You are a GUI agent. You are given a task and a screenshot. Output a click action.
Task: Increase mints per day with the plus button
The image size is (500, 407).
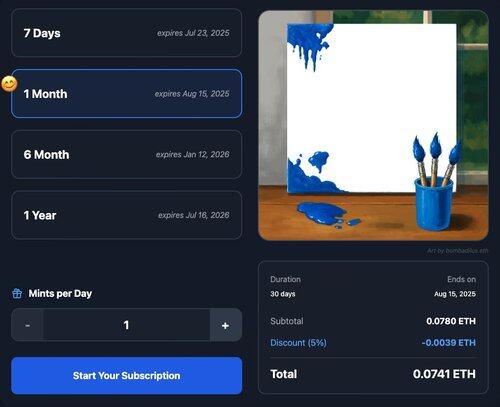point(226,325)
